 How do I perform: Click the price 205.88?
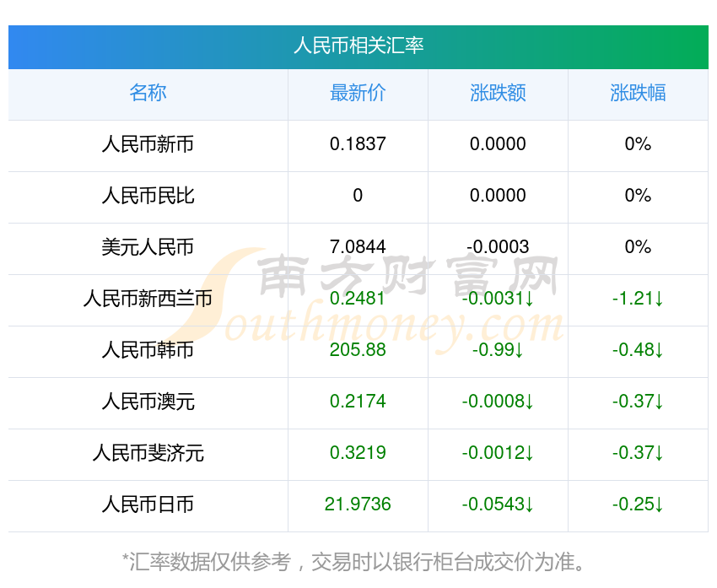(358, 350)
